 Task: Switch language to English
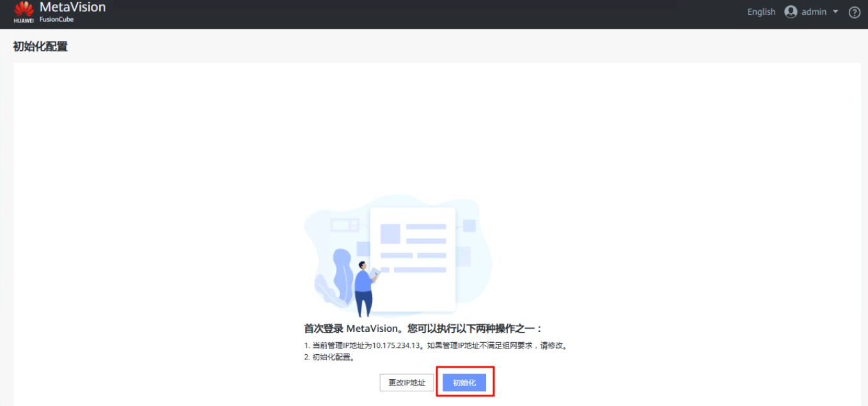pos(761,12)
